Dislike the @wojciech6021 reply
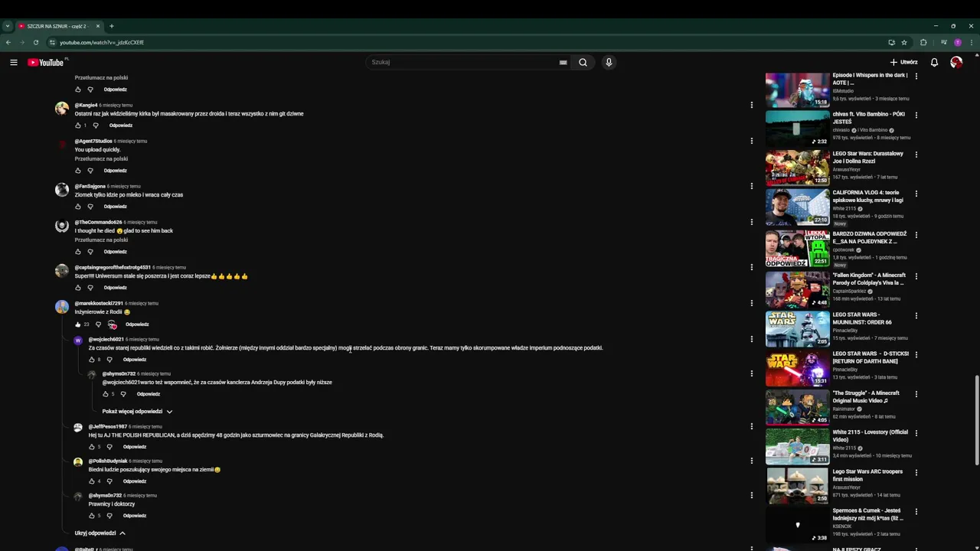 109,360
